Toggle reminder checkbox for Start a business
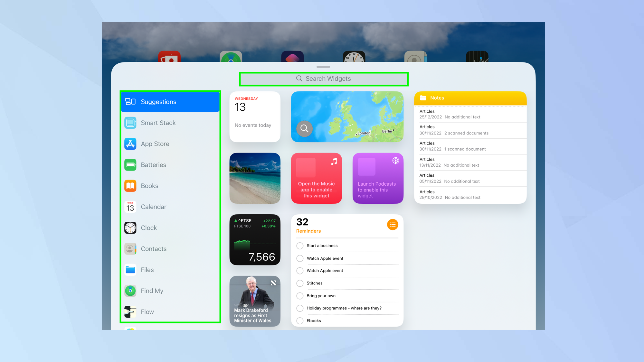Screen dimensions: 644x362 [x=300, y=246]
